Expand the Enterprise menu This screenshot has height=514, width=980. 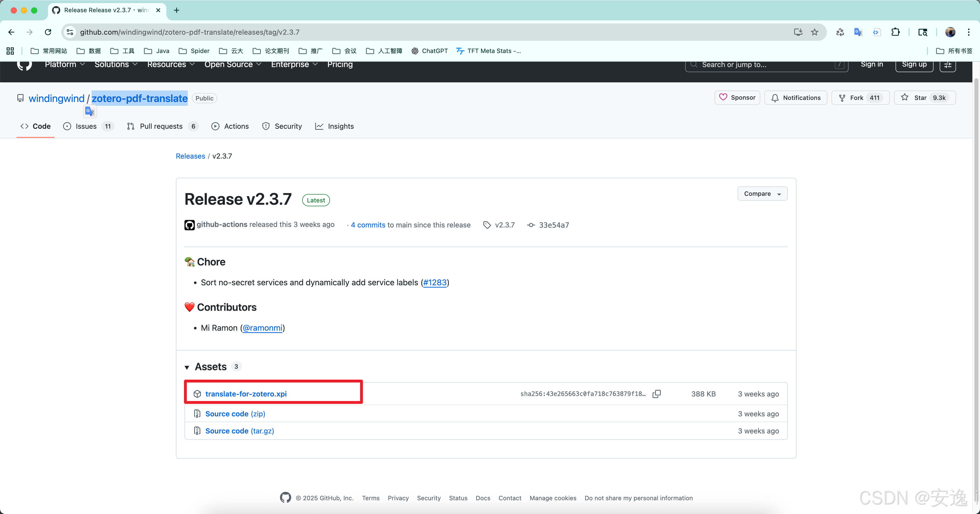coord(295,65)
